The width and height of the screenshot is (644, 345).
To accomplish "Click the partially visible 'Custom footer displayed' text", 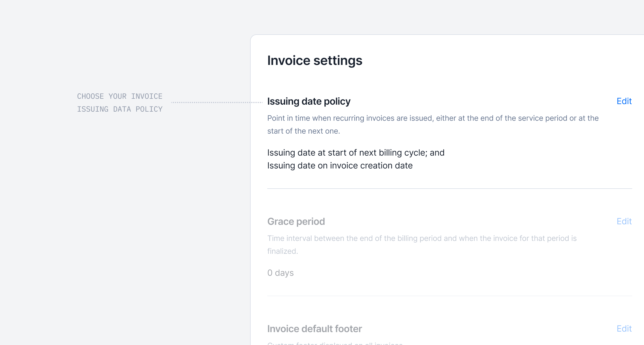I will click(x=335, y=343).
